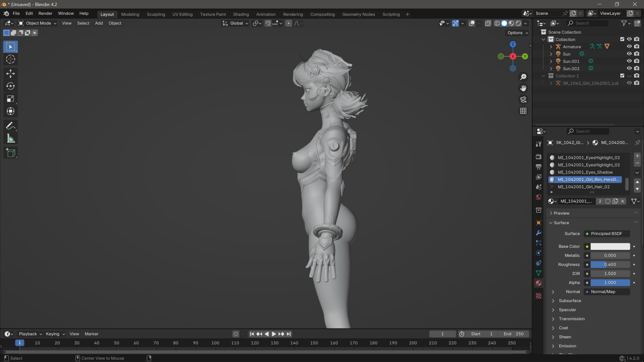Open the Tool properties tab
644x362 pixels.
point(538,144)
